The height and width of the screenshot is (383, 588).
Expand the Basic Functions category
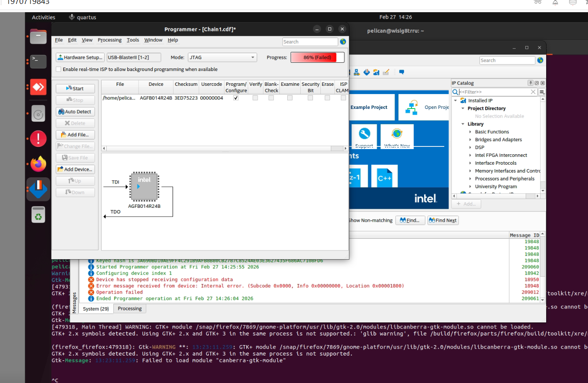470,132
